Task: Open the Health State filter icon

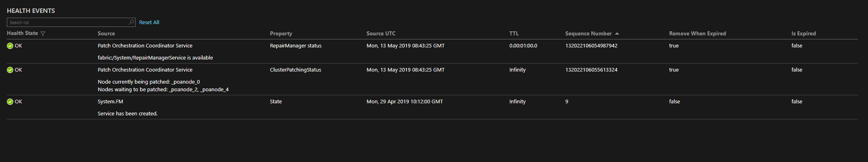Action: coord(43,34)
